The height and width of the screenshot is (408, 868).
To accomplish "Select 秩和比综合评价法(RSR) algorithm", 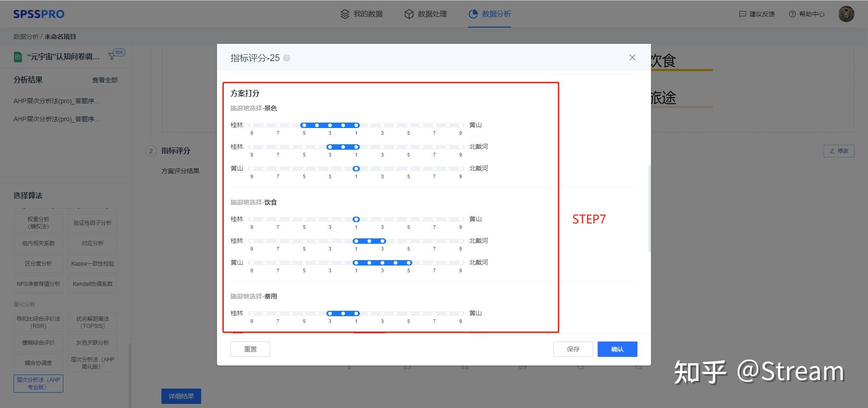I will click(38, 322).
